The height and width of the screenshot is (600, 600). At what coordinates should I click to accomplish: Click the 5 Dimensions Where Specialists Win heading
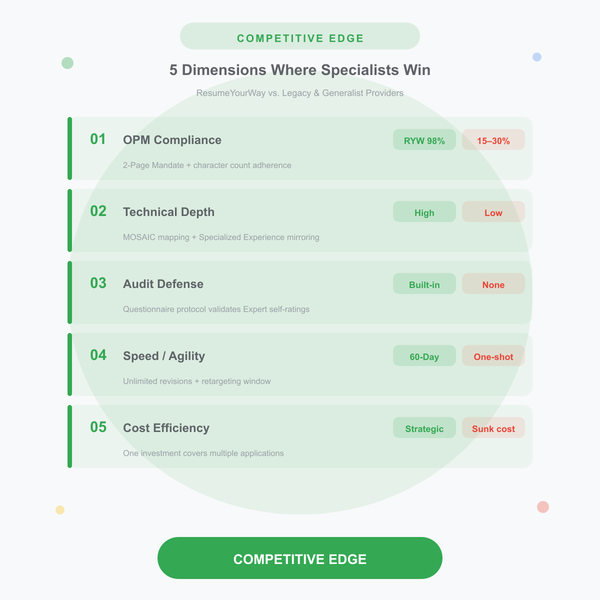(300, 70)
